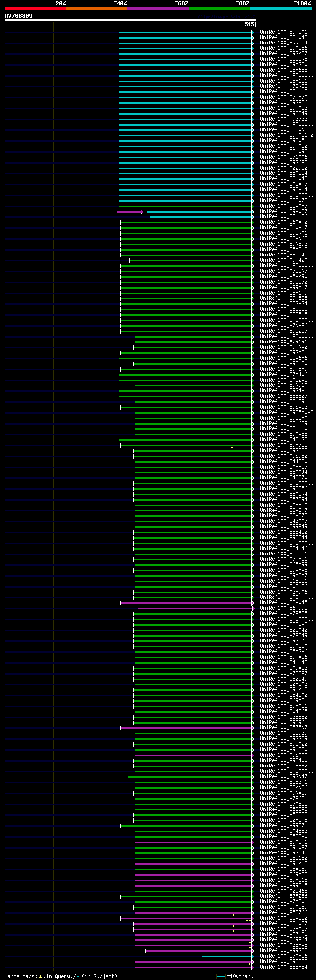Click the cyan alignment bar for Q8H1T6
316x980 pixels.
tap(201, 217)
